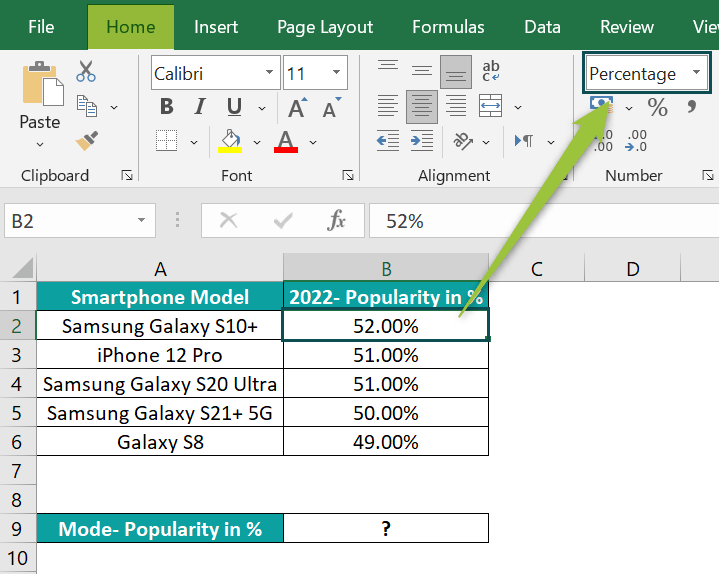Click the Orientation text angle icon
719x574 pixels.
coord(463,141)
